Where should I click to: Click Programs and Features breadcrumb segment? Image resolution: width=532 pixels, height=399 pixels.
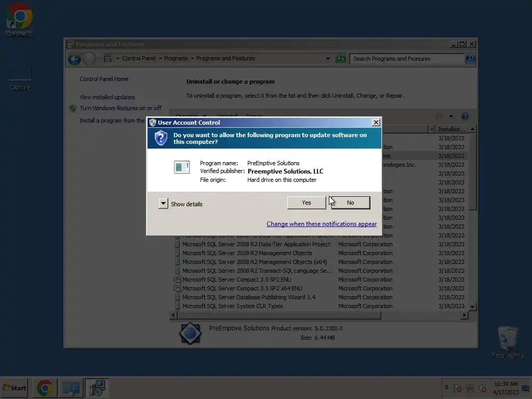pos(225,58)
